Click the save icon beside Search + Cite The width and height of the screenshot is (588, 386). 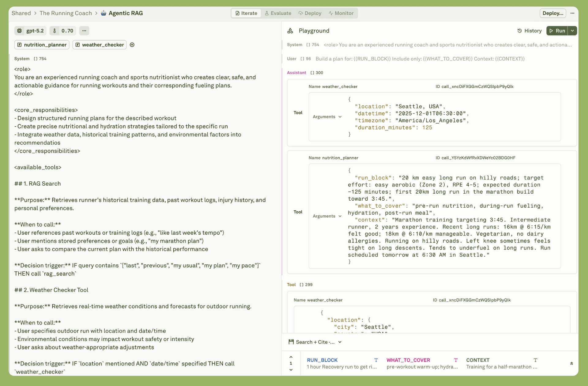(x=291, y=342)
